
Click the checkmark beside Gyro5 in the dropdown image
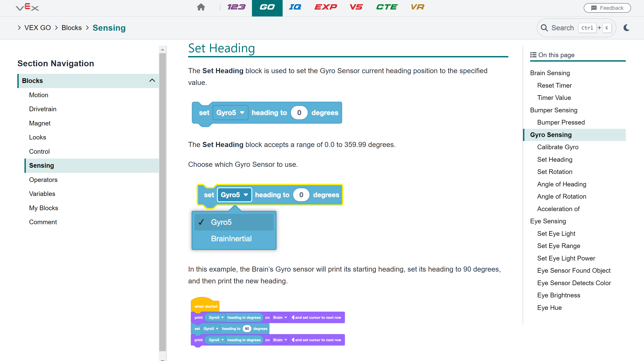[201, 222]
